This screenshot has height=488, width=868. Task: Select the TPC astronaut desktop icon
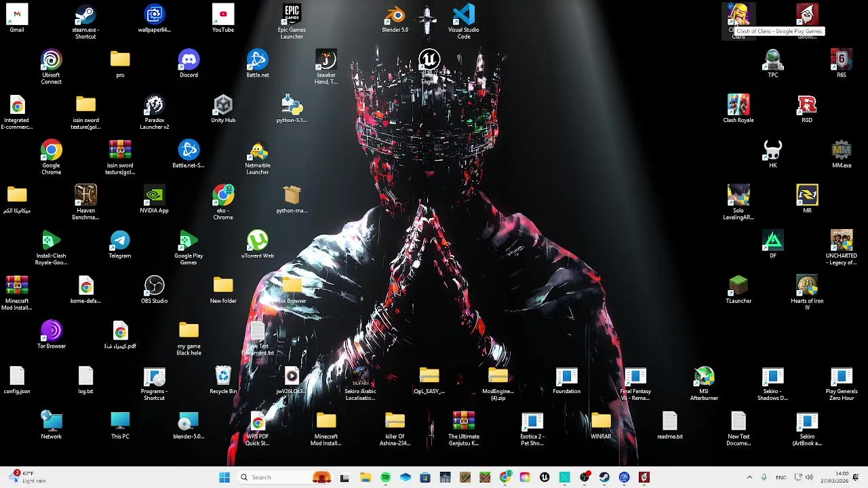(773, 64)
